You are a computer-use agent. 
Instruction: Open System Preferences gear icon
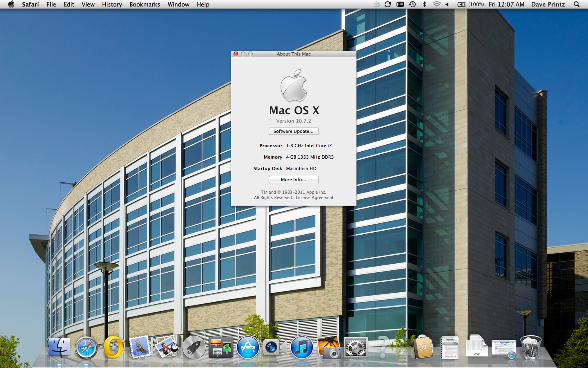tap(356, 348)
